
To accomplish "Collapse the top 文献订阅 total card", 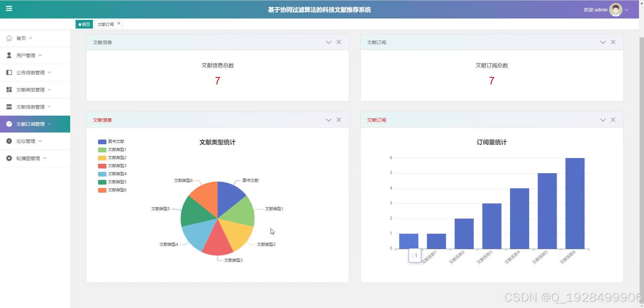I will [603, 42].
